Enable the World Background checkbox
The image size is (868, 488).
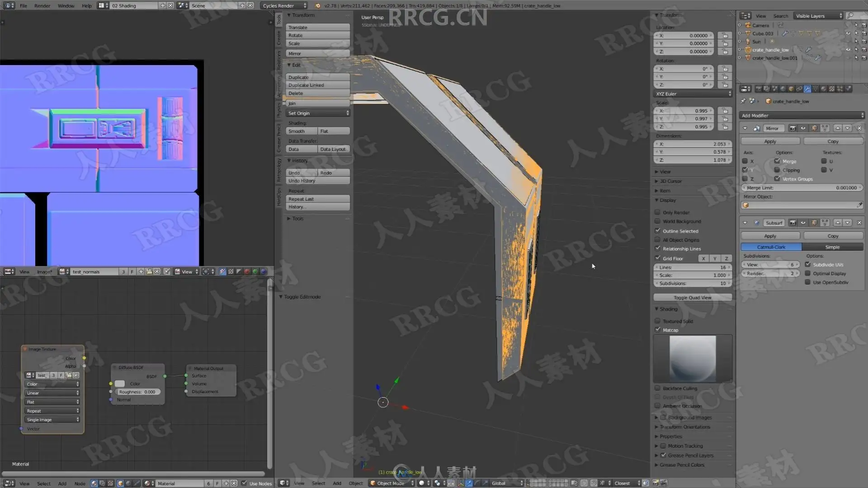658,221
